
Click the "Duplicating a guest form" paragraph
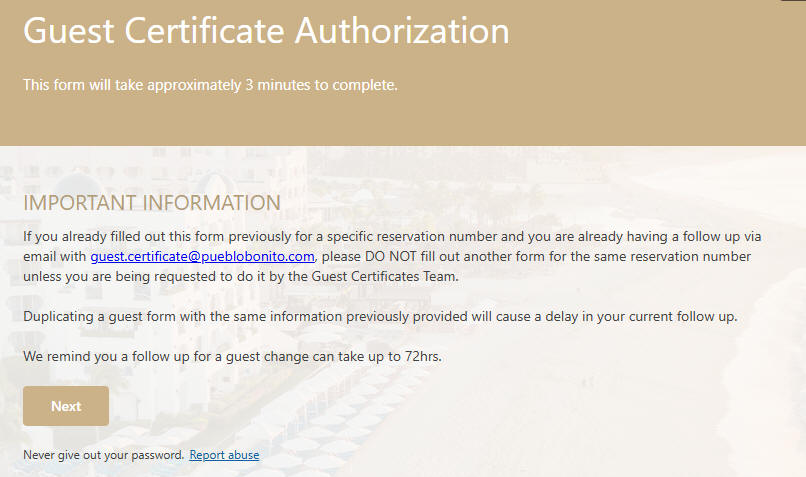380,317
